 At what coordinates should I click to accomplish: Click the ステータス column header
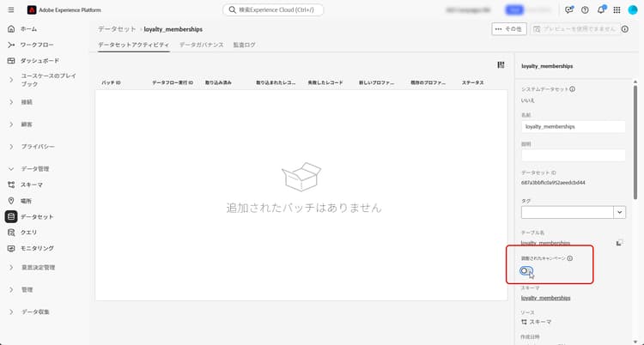tap(472, 83)
